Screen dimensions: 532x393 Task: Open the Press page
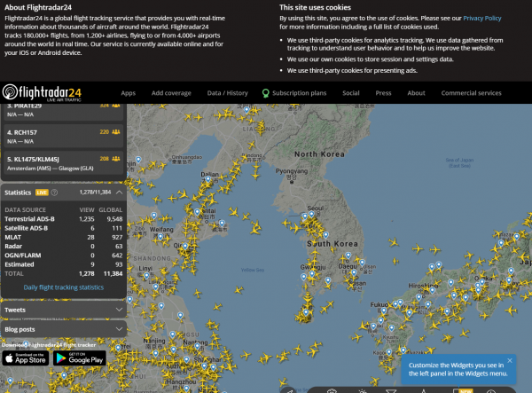(x=383, y=93)
